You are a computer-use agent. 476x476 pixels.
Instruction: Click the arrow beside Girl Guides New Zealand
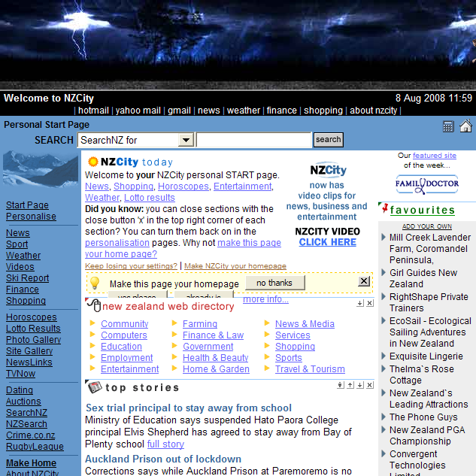pyautogui.click(x=384, y=272)
